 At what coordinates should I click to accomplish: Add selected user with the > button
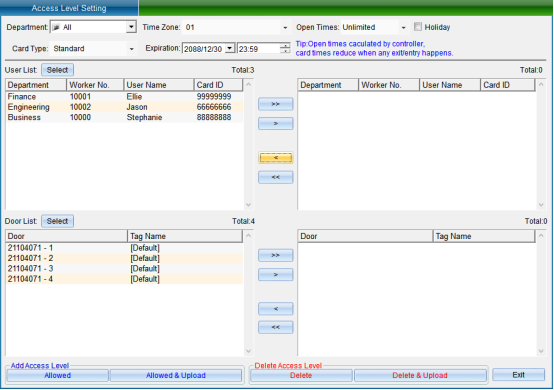click(276, 124)
